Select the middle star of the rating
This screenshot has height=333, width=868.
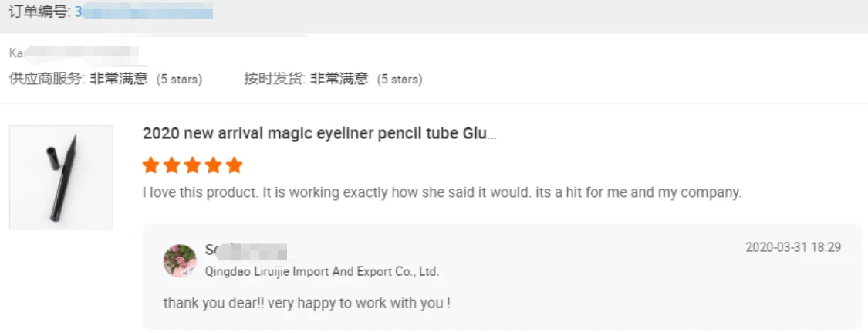(x=193, y=165)
